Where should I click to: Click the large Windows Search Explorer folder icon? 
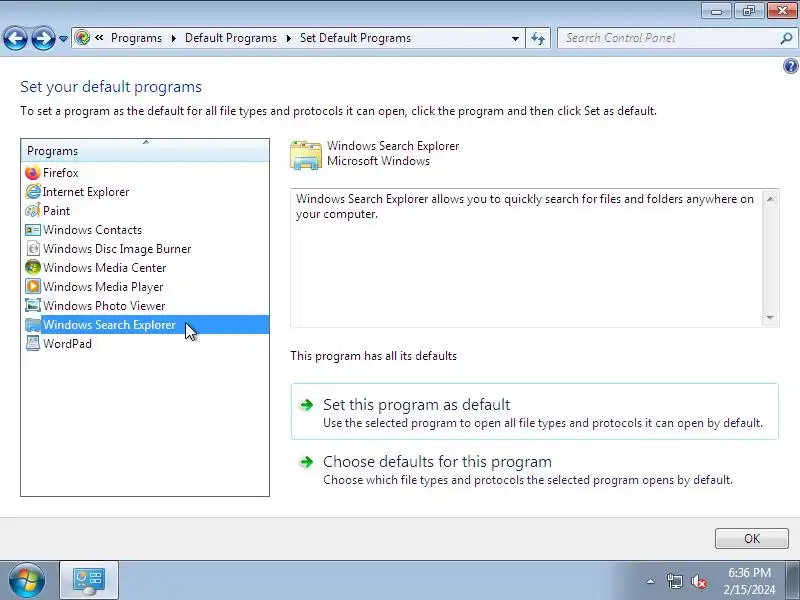click(x=306, y=155)
